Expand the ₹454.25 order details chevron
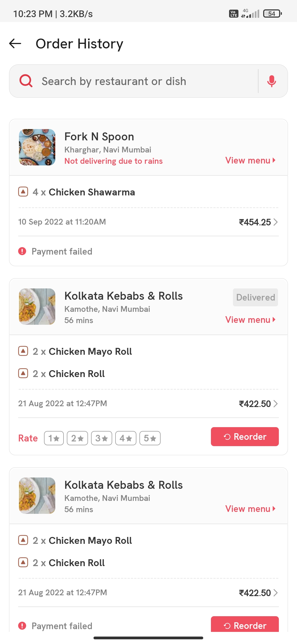This screenshot has height=644, width=297. tap(276, 222)
